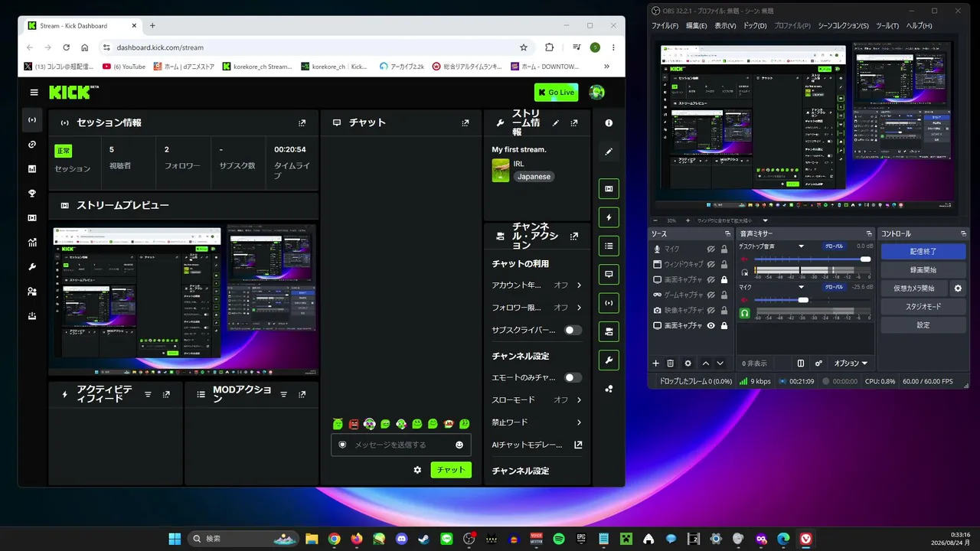The height and width of the screenshot is (551, 980).
Task: Edit stream info with the pencil icon in ストリーム情報 header
Action: click(556, 122)
